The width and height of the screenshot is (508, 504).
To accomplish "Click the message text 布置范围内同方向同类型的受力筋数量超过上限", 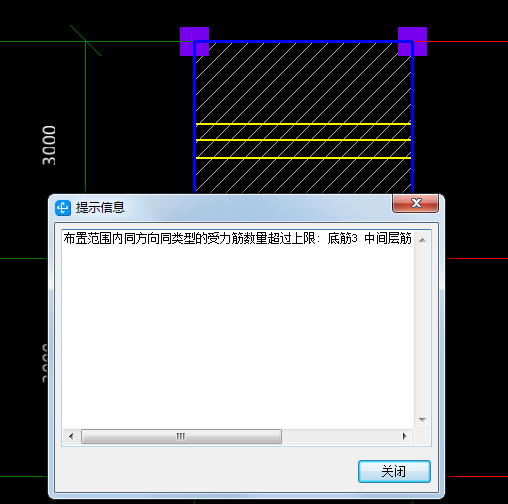I will pos(189,239).
